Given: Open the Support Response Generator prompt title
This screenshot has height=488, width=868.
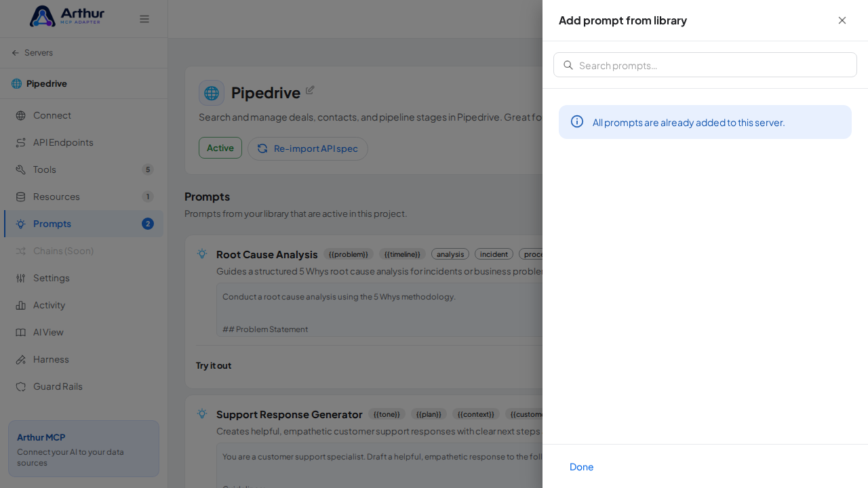Looking at the screenshot, I should [290, 414].
